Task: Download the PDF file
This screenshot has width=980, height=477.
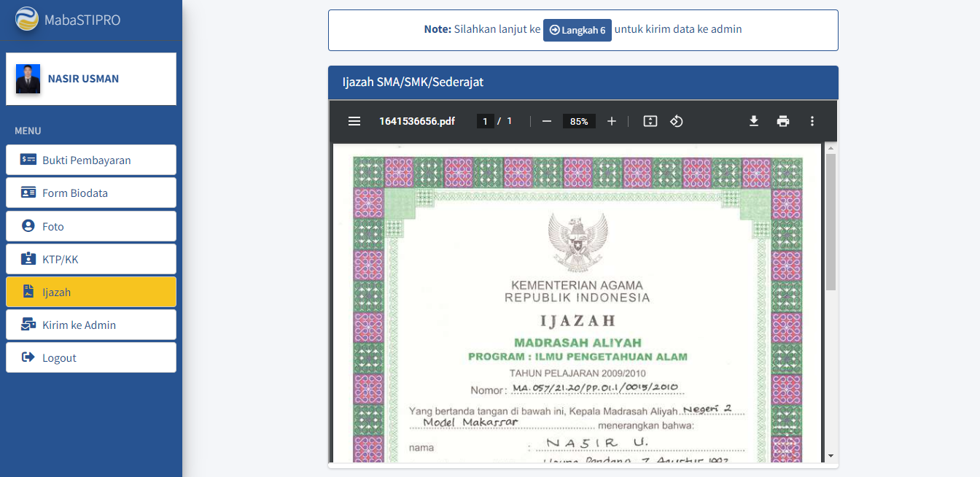Action: coord(754,121)
